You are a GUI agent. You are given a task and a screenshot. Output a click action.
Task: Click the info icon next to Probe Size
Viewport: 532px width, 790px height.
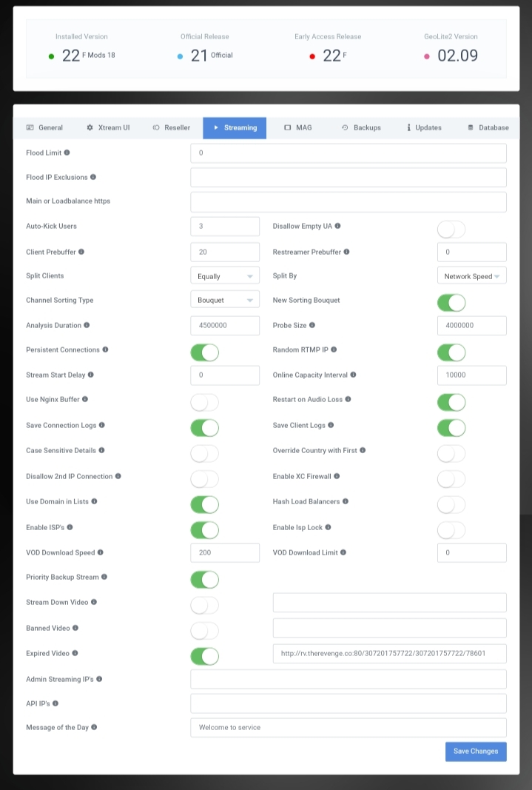point(312,325)
